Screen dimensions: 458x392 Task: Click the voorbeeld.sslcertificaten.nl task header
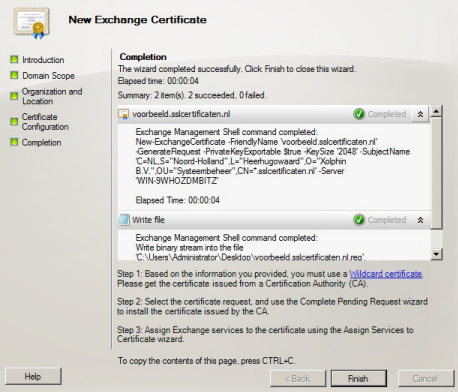273,114
